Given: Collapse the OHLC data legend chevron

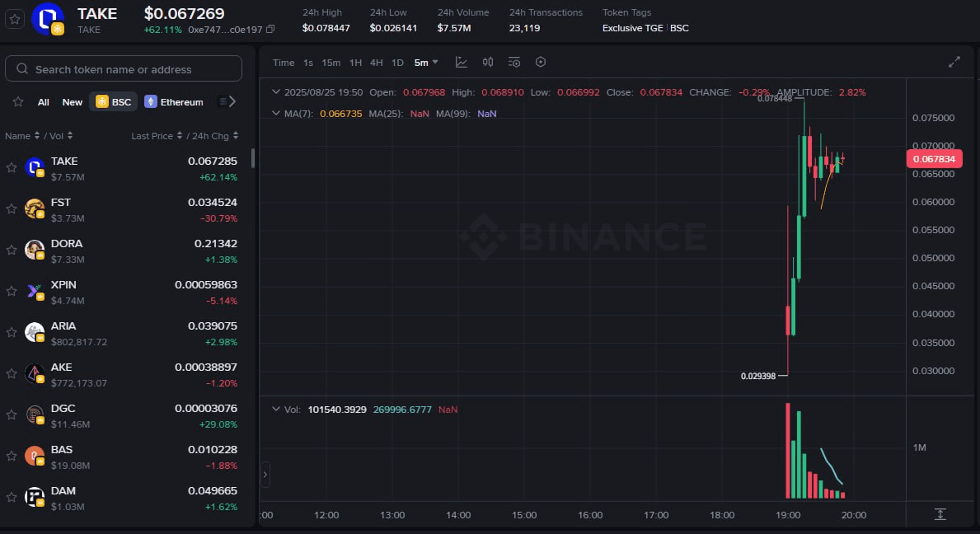Looking at the screenshot, I should coord(275,91).
